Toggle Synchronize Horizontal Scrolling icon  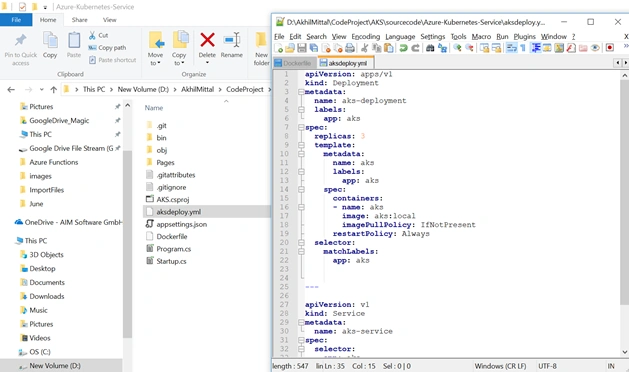497,48
